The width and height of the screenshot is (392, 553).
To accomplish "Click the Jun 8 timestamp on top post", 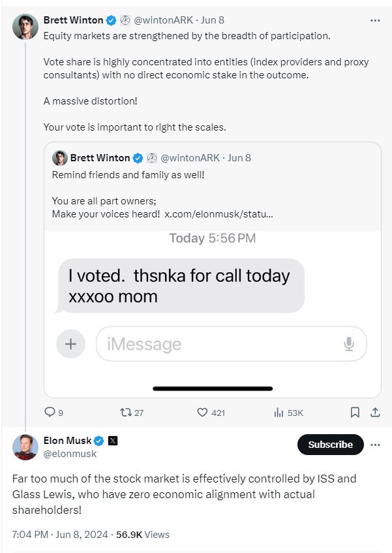I will coord(212,20).
